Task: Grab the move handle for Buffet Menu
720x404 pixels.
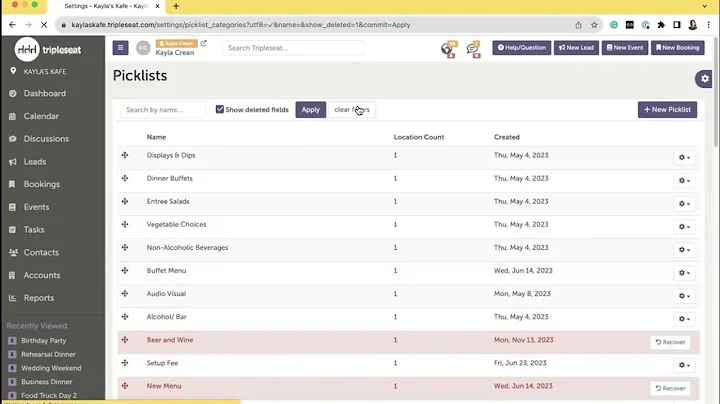Action: click(x=125, y=270)
